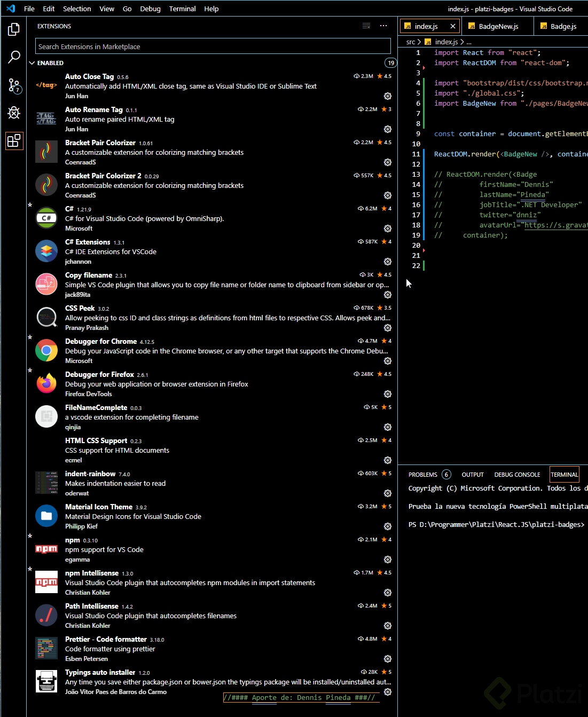
Task: Switch to the DEBUG CONSOLE panel tab
Action: tap(517, 475)
